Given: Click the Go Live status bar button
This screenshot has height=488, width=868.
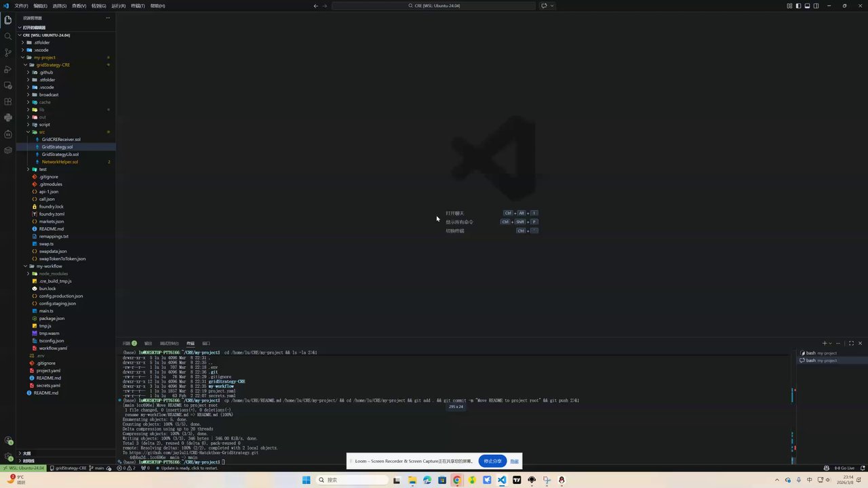Looking at the screenshot, I should [844, 468].
